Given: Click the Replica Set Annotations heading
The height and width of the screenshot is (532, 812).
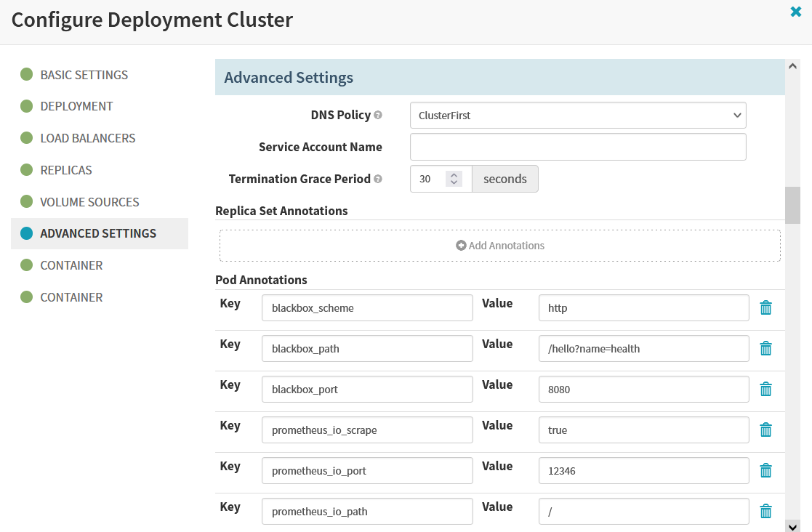Looking at the screenshot, I should pyautogui.click(x=281, y=211).
